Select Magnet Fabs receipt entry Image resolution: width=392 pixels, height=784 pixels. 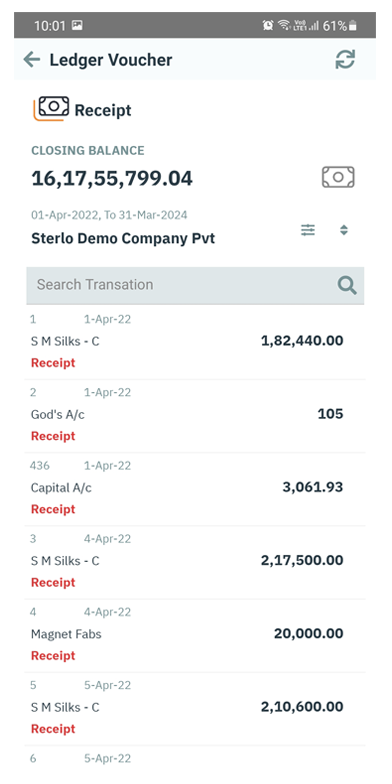(196, 636)
